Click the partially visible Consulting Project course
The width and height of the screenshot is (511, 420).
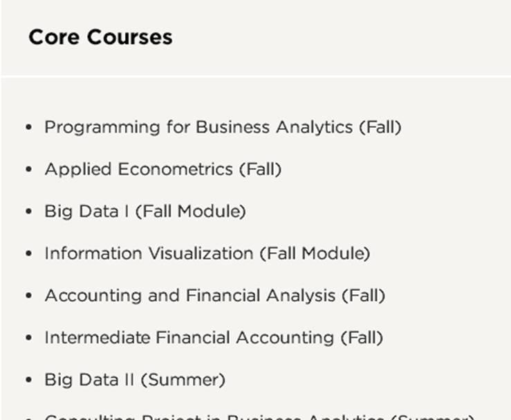click(259, 417)
